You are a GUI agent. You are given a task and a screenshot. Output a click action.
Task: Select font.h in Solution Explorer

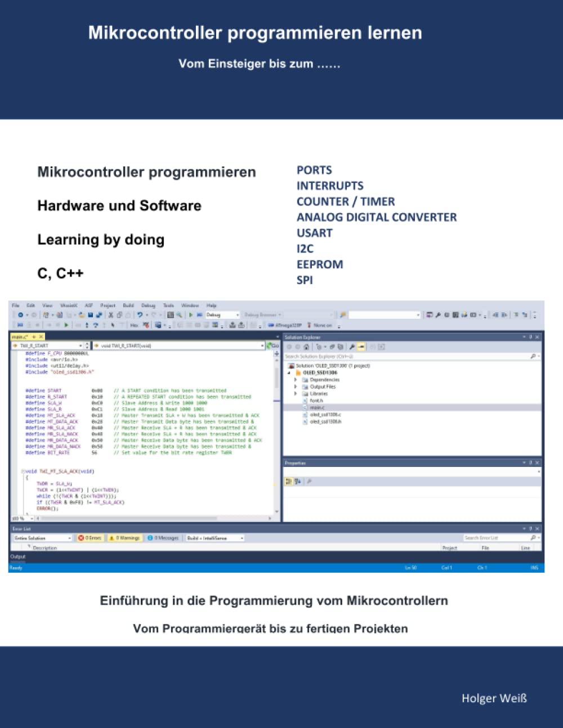coord(312,401)
